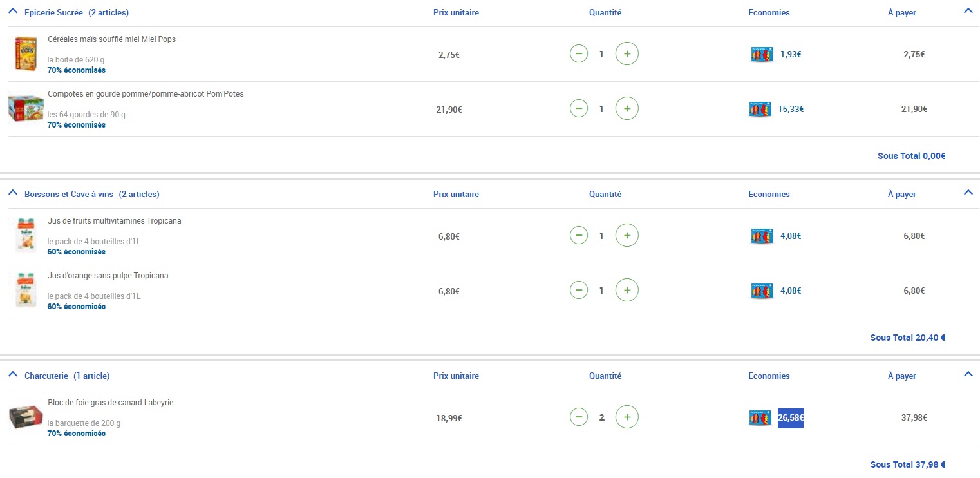Viewport: 980px width, 478px height.
Task: Decrease quantity of orange sans pulpe Tropicana
Action: coord(579,291)
